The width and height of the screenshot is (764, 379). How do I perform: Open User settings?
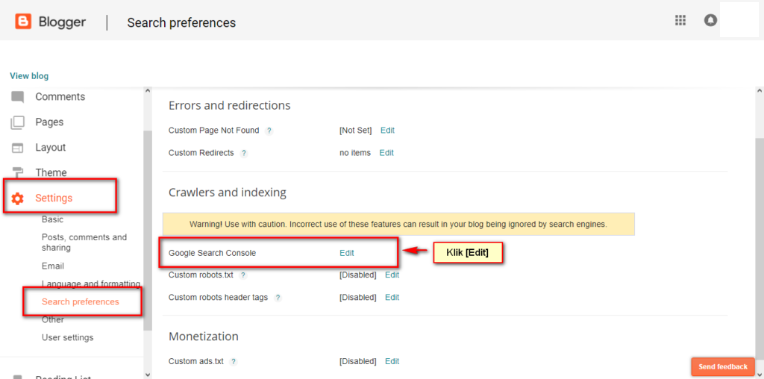(x=68, y=338)
